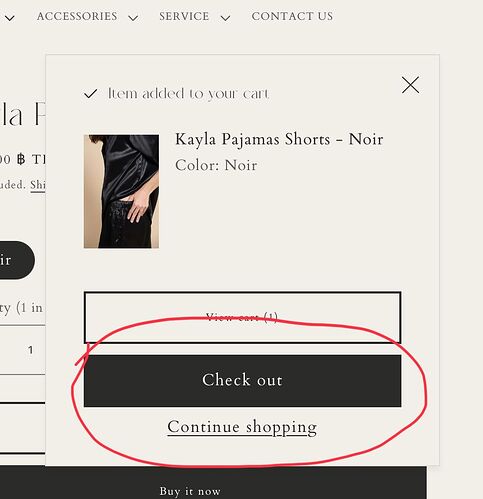Focus the quantity field showing 1
Screen dimensions: 483x499
point(22,350)
